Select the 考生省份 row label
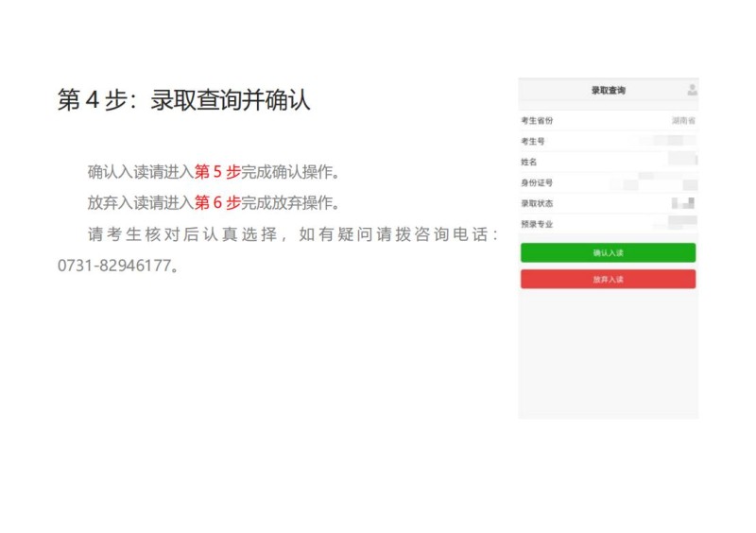 pyautogui.click(x=537, y=121)
